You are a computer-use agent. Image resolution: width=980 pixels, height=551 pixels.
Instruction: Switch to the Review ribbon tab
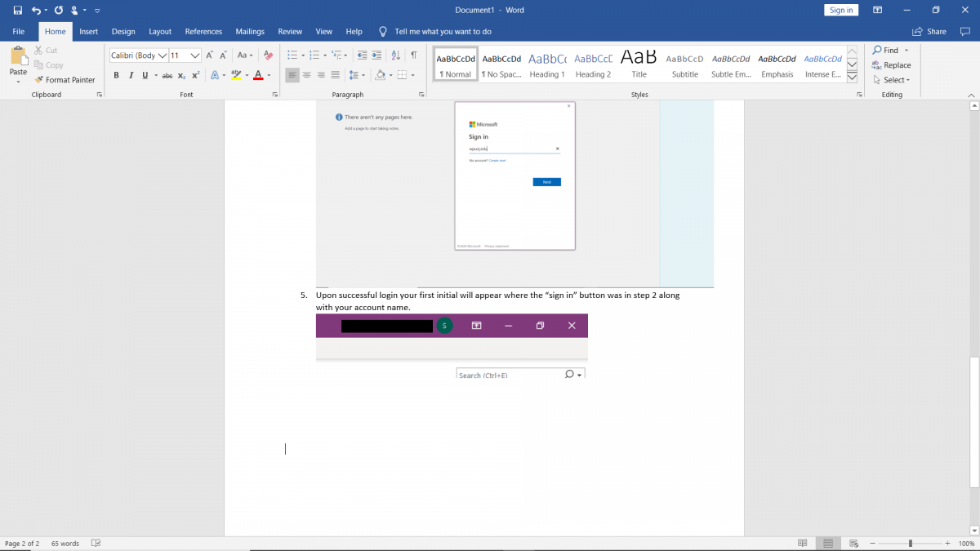[290, 31]
